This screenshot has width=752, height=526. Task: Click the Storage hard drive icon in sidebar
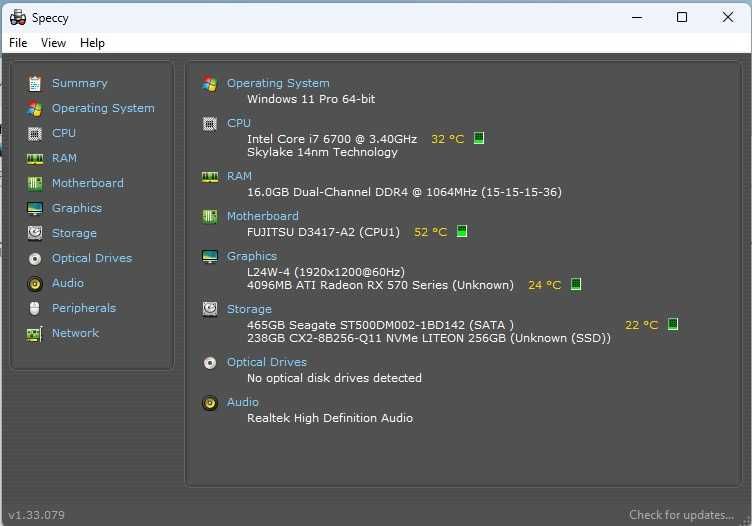[35, 233]
